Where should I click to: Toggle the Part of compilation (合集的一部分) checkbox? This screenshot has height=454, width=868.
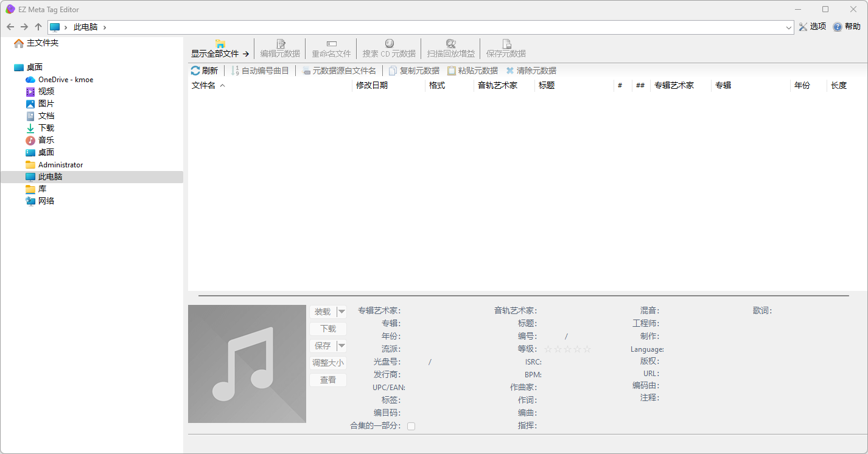click(x=411, y=426)
